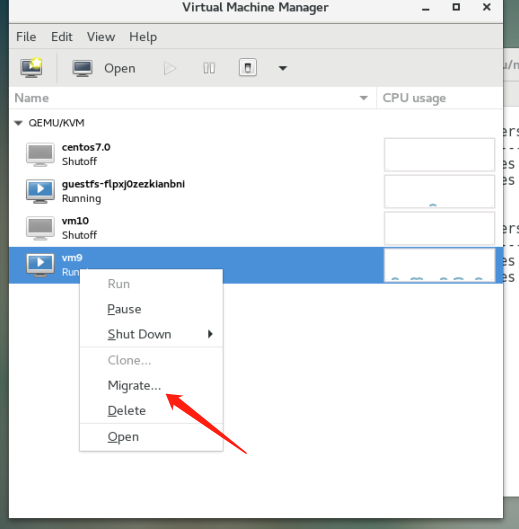Expand the Shut Down submenu
The width and height of the screenshot is (519, 529).
151,334
